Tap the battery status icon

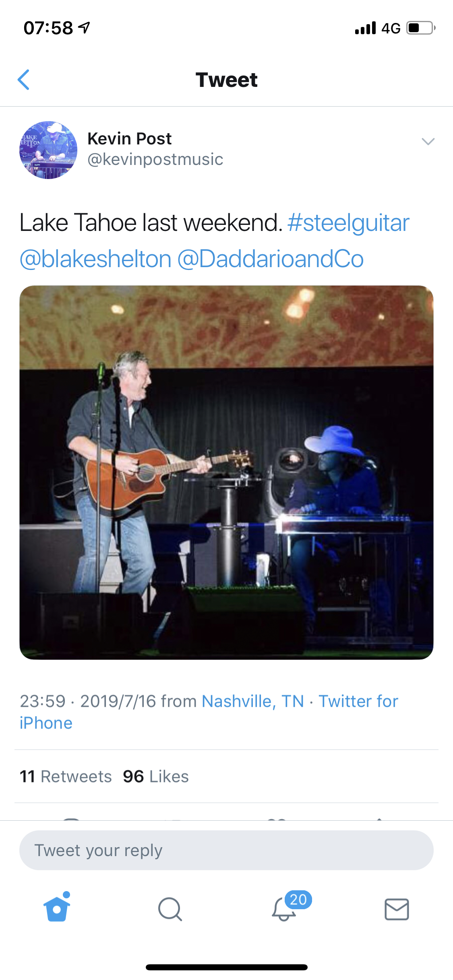click(x=420, y=28)
